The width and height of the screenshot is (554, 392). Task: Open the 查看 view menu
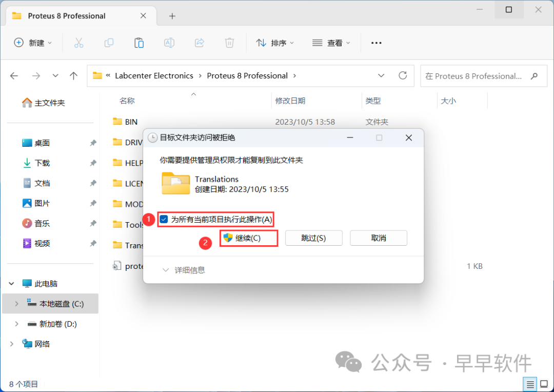point(331,43)
